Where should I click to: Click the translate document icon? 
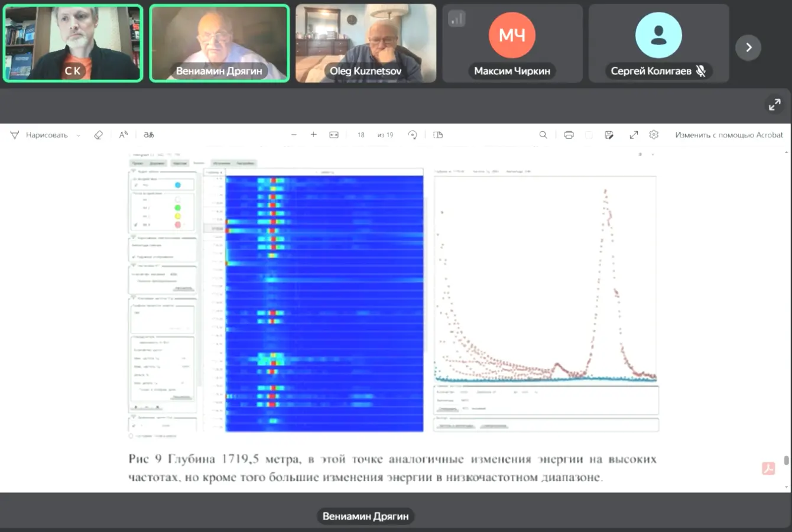coord(149,135)
